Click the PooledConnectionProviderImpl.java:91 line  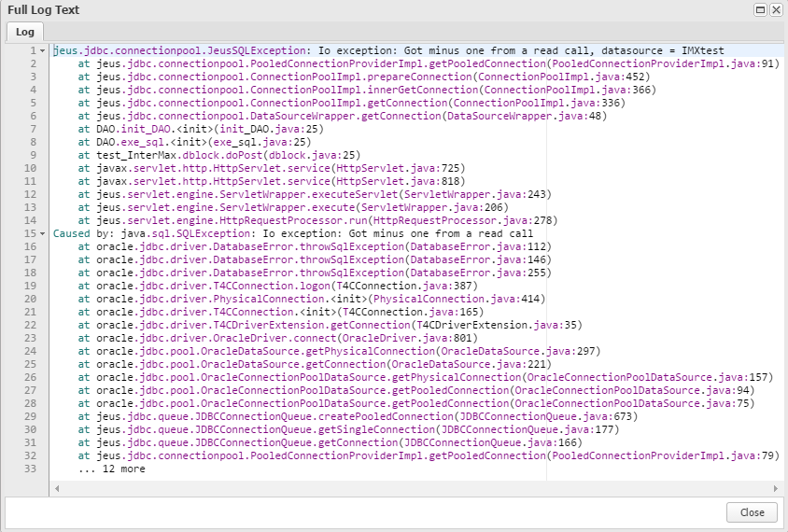tap(429, 63)
